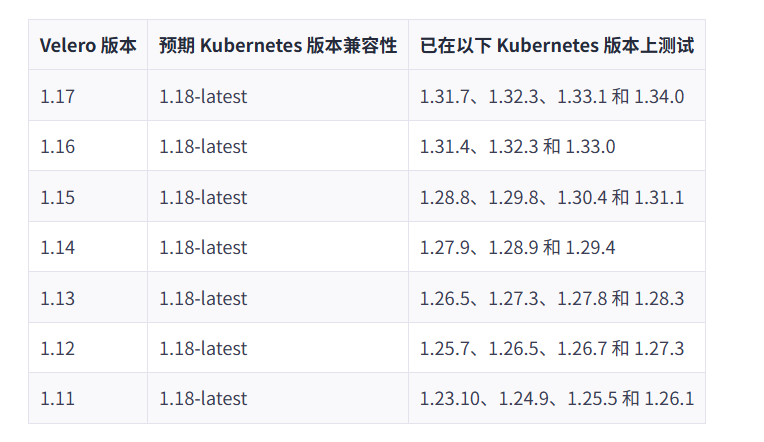Click 1.18-latest in the 1.15 row
The width and height of the screenshot is (764, 442).
tap(203, 197)
